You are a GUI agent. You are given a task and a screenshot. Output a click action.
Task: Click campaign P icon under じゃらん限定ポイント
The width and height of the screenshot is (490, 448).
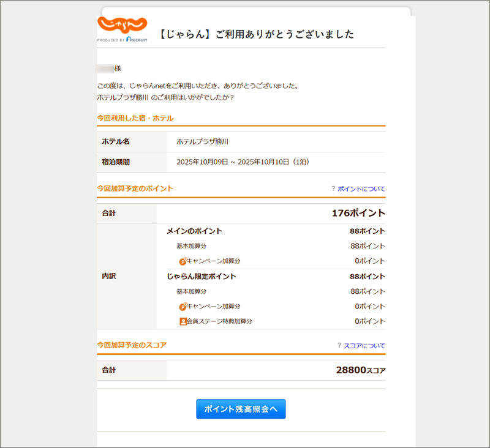tap(183, 307)
